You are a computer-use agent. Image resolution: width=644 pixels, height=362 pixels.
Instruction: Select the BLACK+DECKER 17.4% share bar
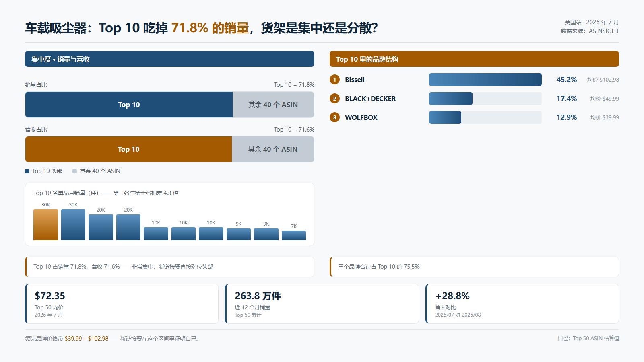[451, 99]
